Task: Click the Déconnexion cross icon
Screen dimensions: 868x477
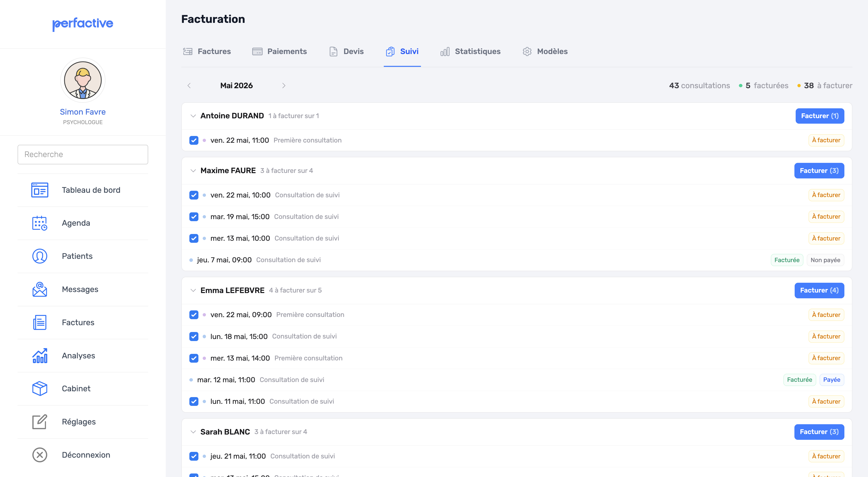Action: (x=40, y=455)
